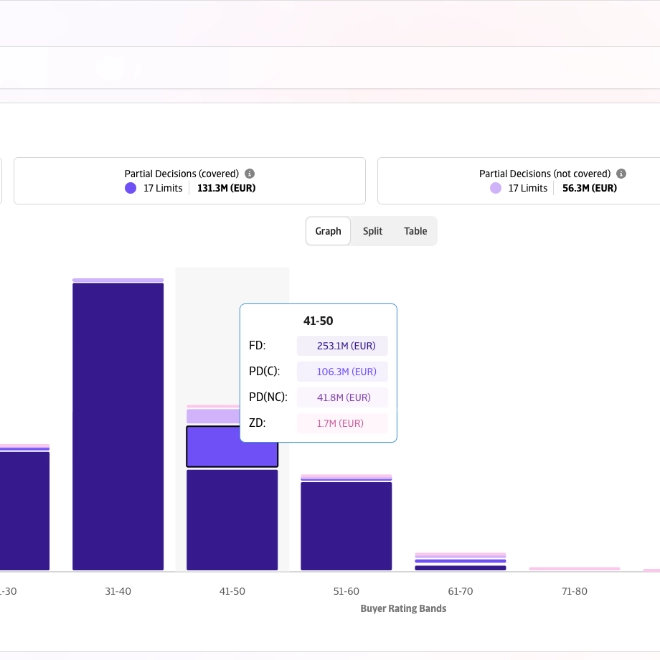Click the 41-50 x-axis label

(232, 592)
